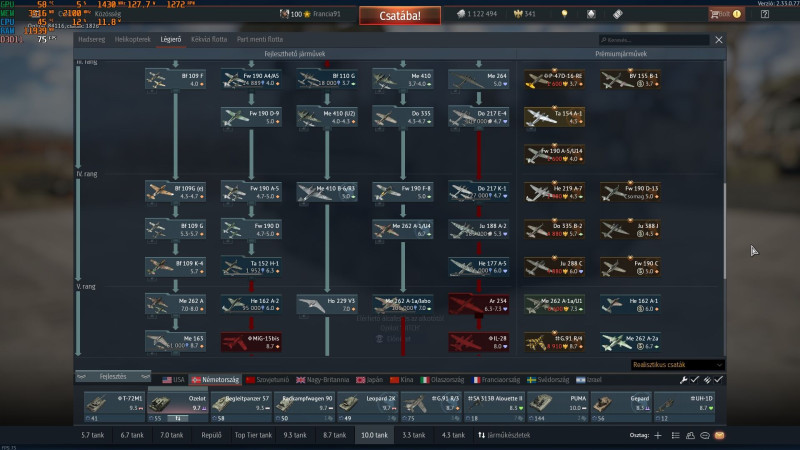This screenshot has height=450, width=800.
Task: Select the Gepard crew slot
Action: click(621, 407)
